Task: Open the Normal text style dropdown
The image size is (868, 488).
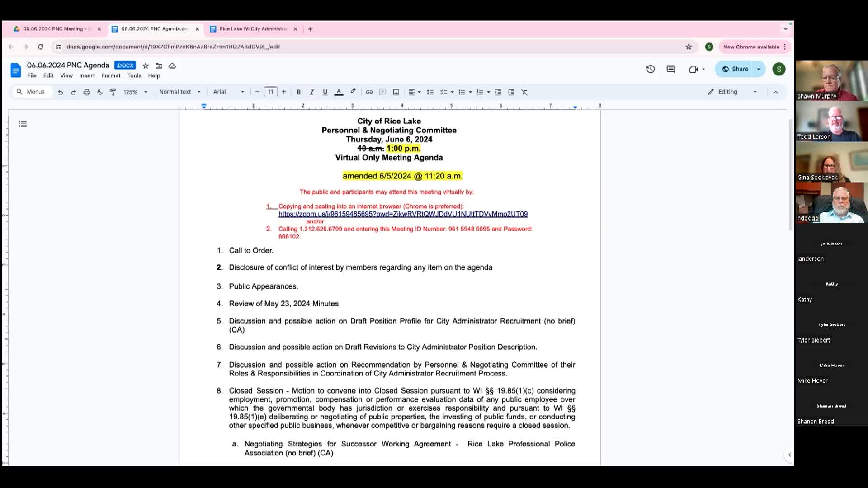Action: click(179, 92)
